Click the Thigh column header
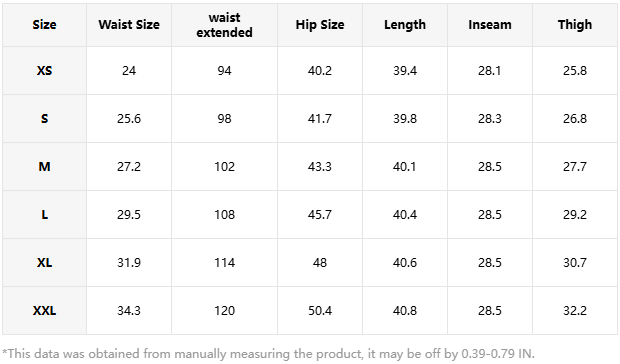This screenshot has width=620, height=364. [575, 25]
